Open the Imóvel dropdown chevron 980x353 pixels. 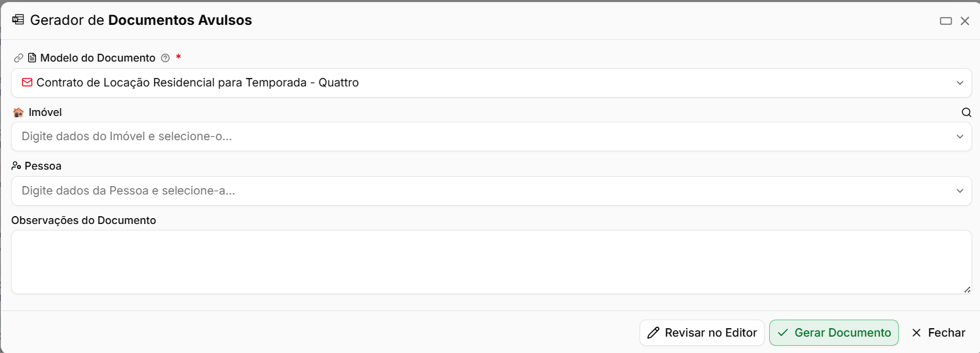960,137
